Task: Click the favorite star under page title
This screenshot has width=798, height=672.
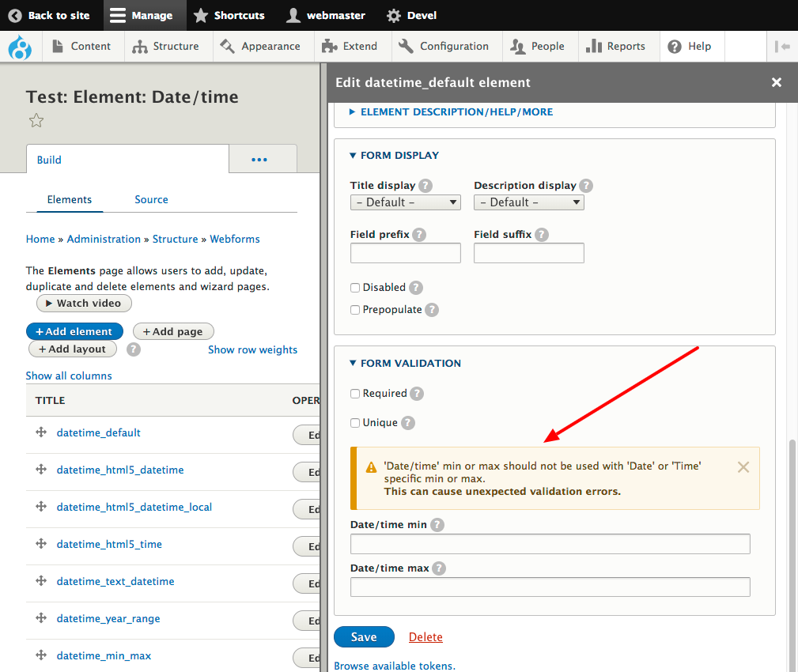Action: (36, 121)
